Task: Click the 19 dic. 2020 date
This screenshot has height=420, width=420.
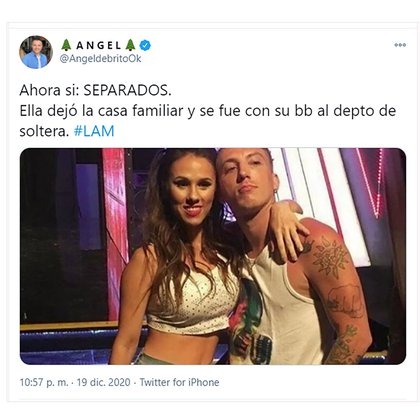Action: pos(103,382)
